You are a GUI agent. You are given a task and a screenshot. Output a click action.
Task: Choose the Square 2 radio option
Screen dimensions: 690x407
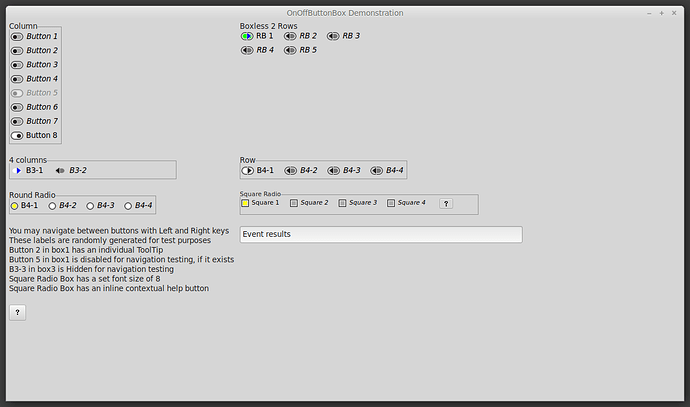(309, 203)
